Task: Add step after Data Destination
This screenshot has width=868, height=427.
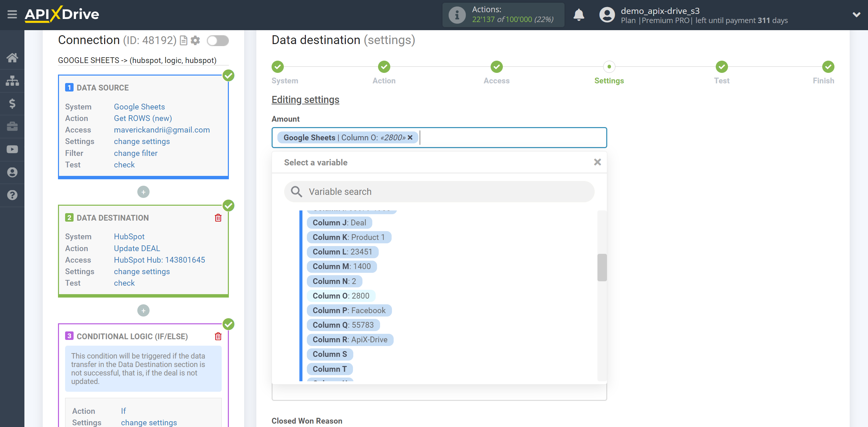Action: [x=143, y=311]
